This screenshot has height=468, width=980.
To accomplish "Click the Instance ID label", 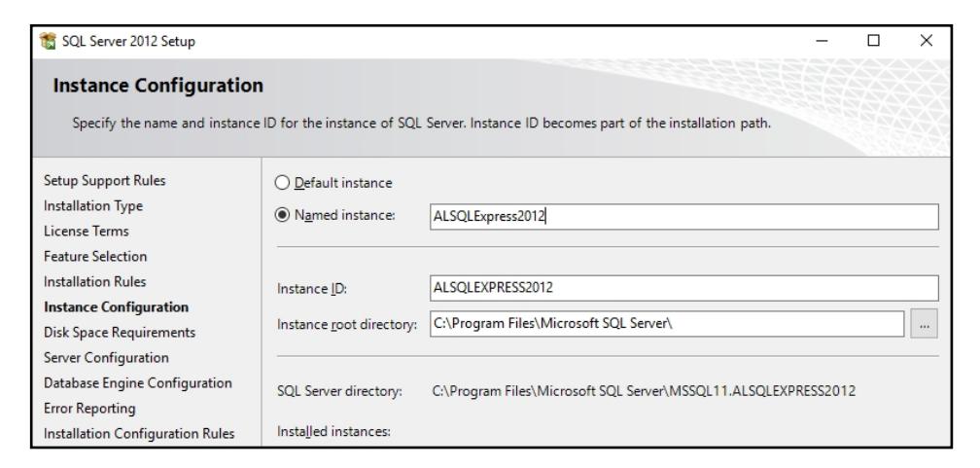I will (312, 289).
